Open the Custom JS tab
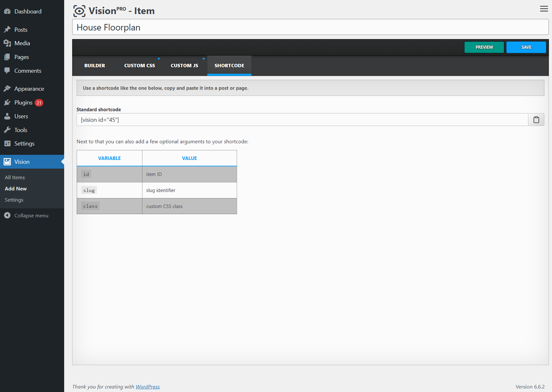 [184, 65]
